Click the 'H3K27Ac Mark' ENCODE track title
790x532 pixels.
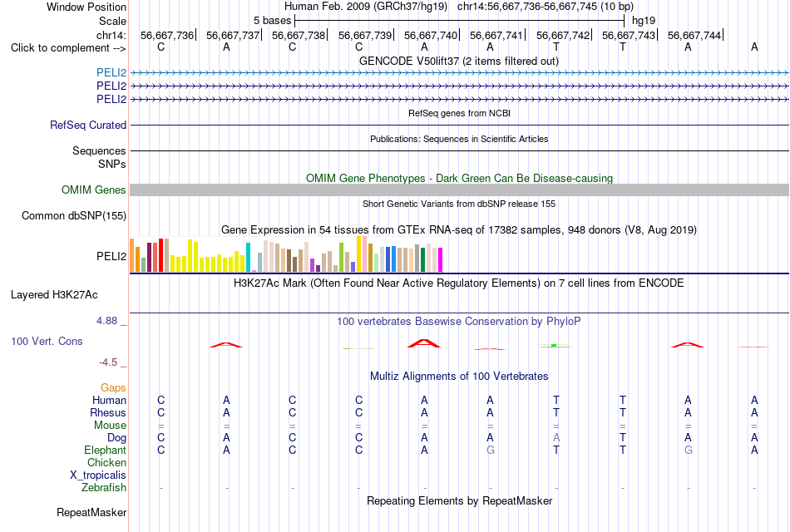[459, 283]
